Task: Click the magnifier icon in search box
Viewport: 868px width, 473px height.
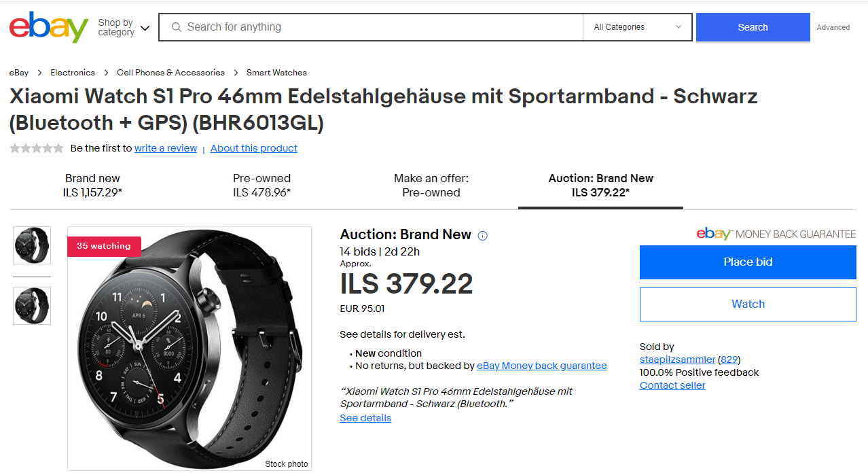Action: (x=177, y=27)
